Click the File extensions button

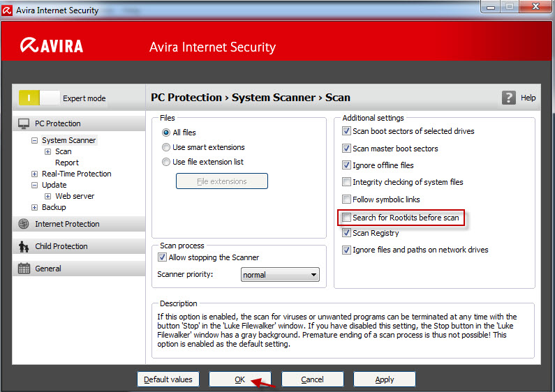pos(222,181)
